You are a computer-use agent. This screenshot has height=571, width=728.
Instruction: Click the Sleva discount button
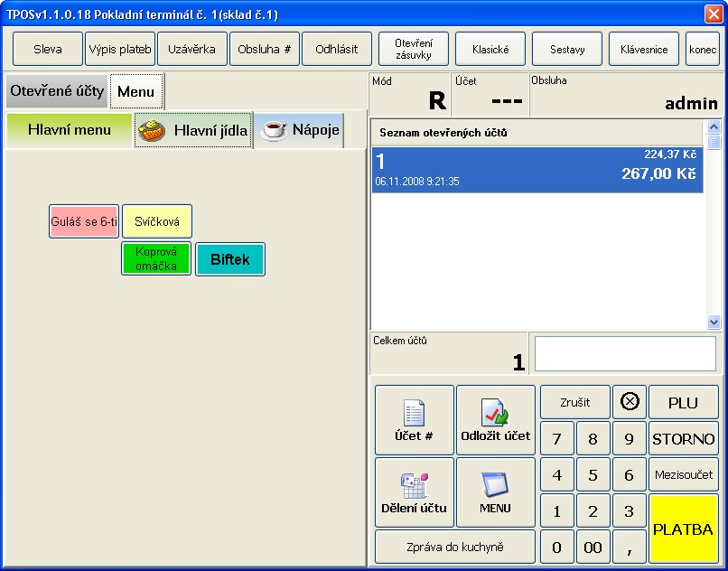point(47,50)
